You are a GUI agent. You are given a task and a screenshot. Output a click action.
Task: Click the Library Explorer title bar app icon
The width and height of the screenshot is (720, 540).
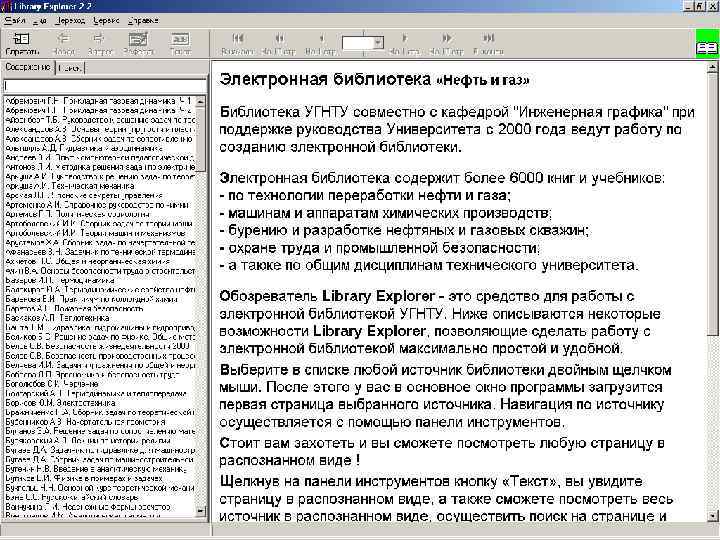[4, 6]
